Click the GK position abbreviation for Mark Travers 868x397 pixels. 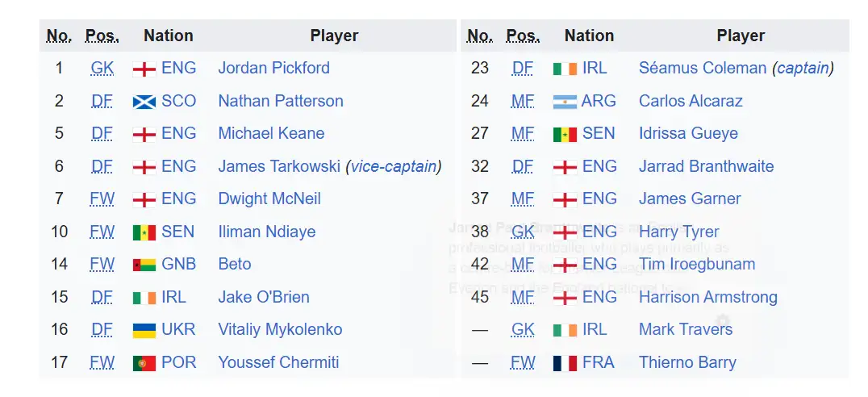click(523, 329)
